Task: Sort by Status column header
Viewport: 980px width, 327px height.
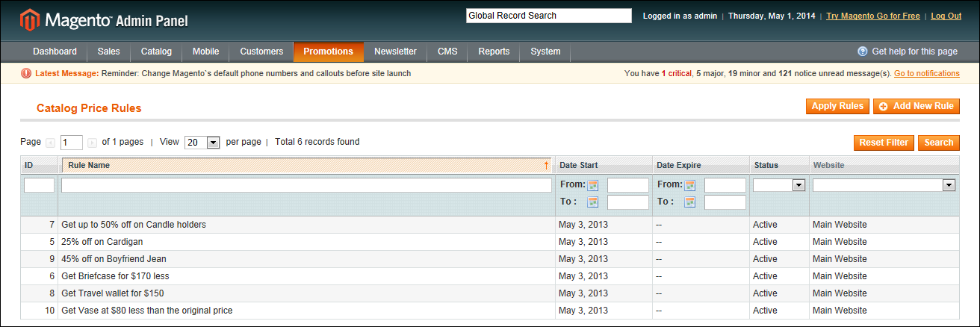Action: pos(779,165)
